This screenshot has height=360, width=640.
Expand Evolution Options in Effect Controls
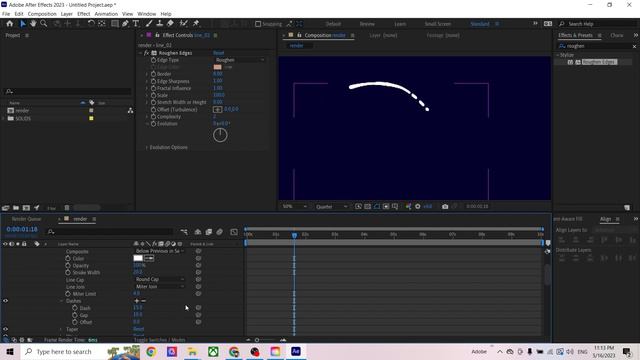click(147, 147)
